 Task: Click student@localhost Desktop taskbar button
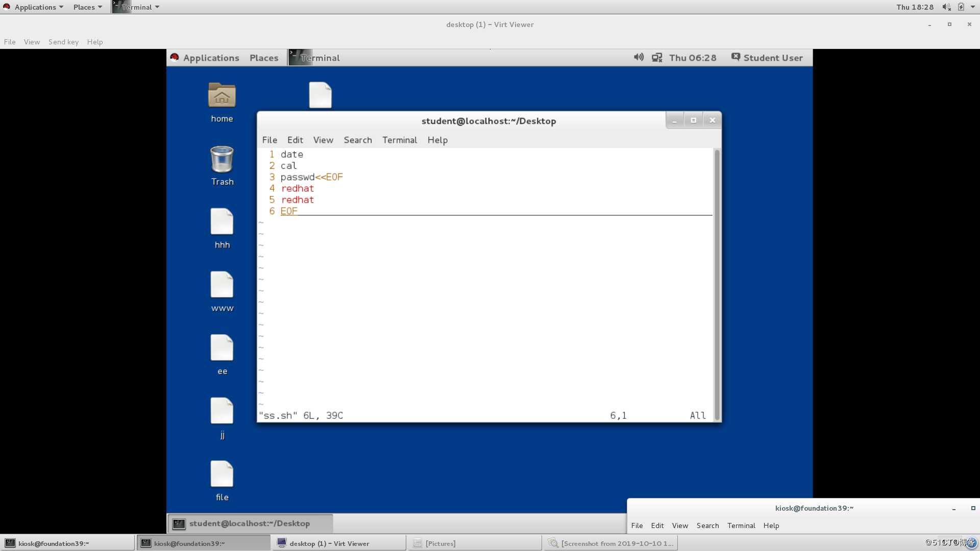coord(249,523)
